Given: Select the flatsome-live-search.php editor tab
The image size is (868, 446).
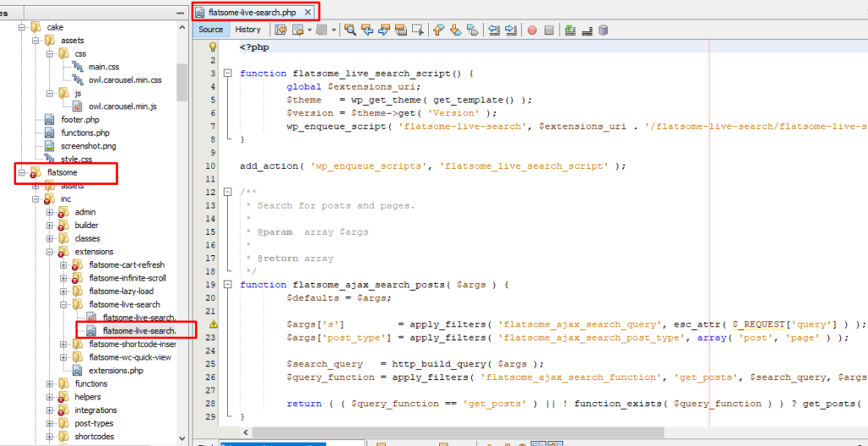Looking at the screenshot, I should [253, 12].
